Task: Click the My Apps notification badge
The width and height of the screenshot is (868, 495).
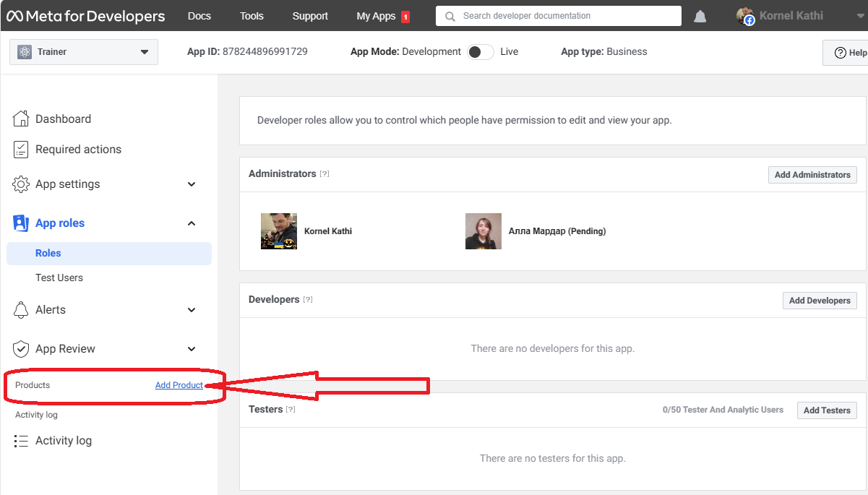Action: 405,17
